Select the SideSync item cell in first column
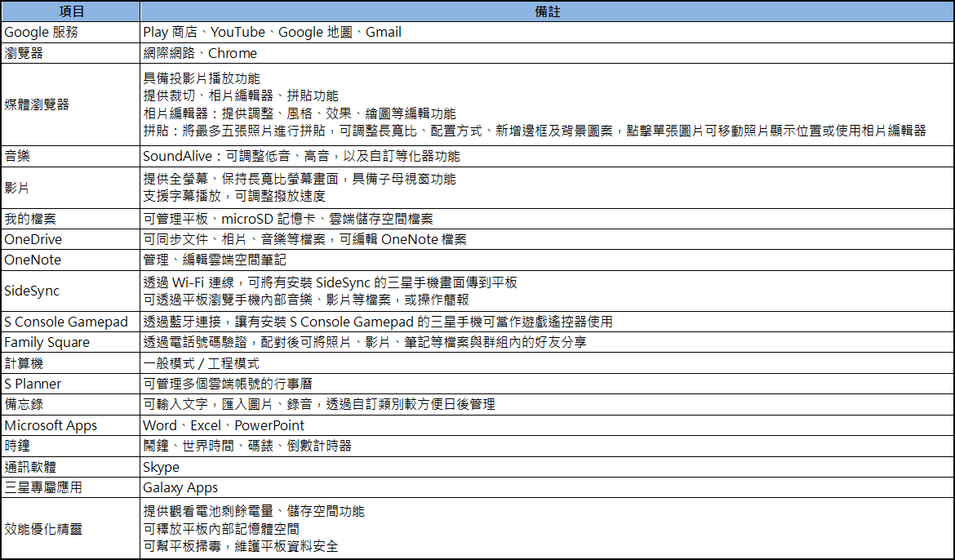The height and width of the screenshot is (560, 955). [x=71, y=291]
